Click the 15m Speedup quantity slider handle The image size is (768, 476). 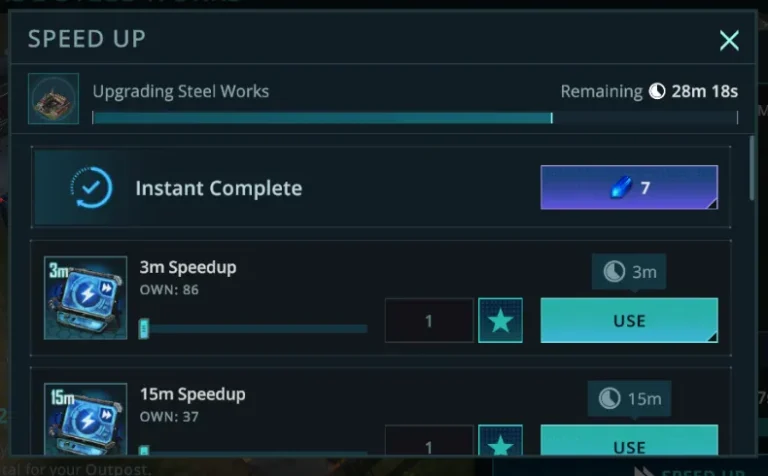coord(144,451)
